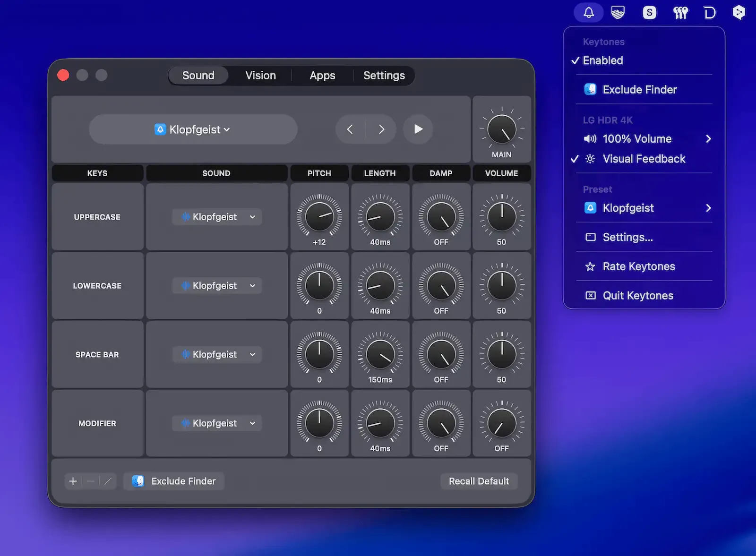Select Quit Keytones menu item
The height and width of the screenshot is (556, 756).
pos(644,295)
